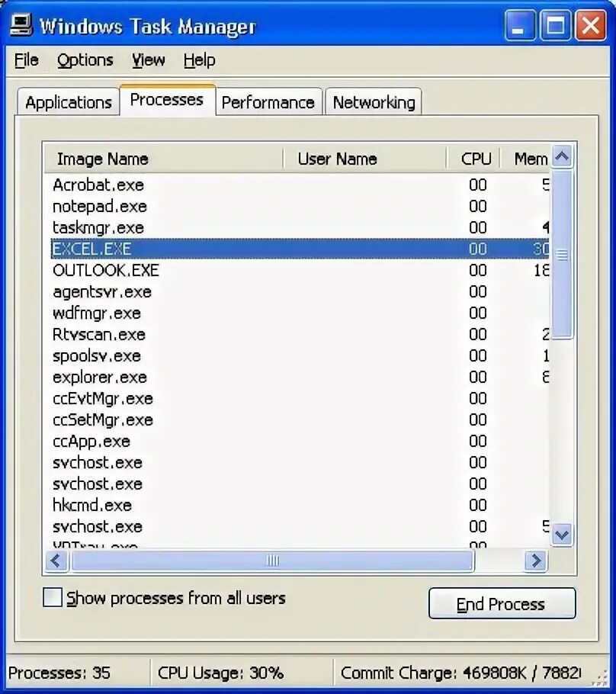
Task: Select the agentsvr.exe process
Action: click(x=300, y=291)
